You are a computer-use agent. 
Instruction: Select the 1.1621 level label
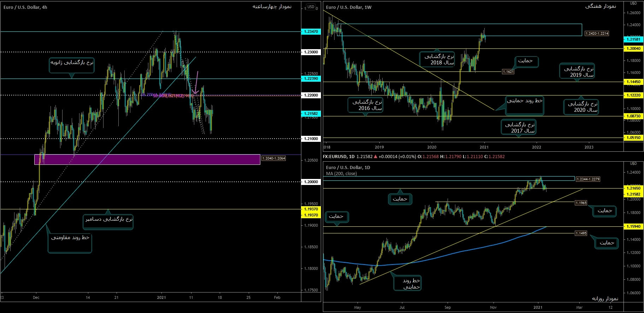coord(508,71)
